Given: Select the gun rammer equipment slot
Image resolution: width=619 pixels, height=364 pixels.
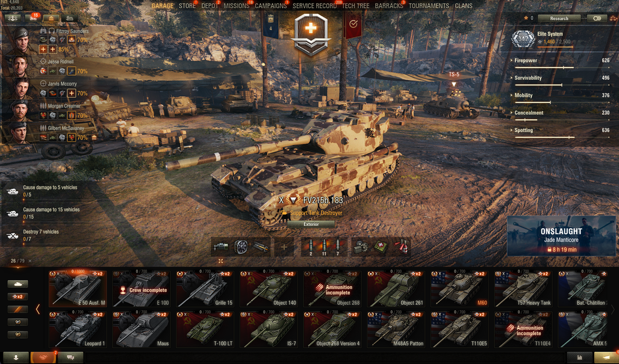Looking at the screenshot, I should [261, 247].
